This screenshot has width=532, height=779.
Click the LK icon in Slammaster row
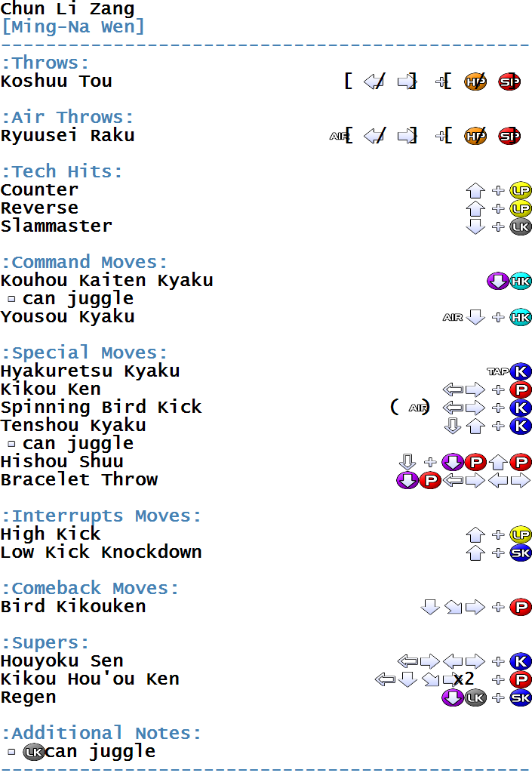tap(521, 226)
